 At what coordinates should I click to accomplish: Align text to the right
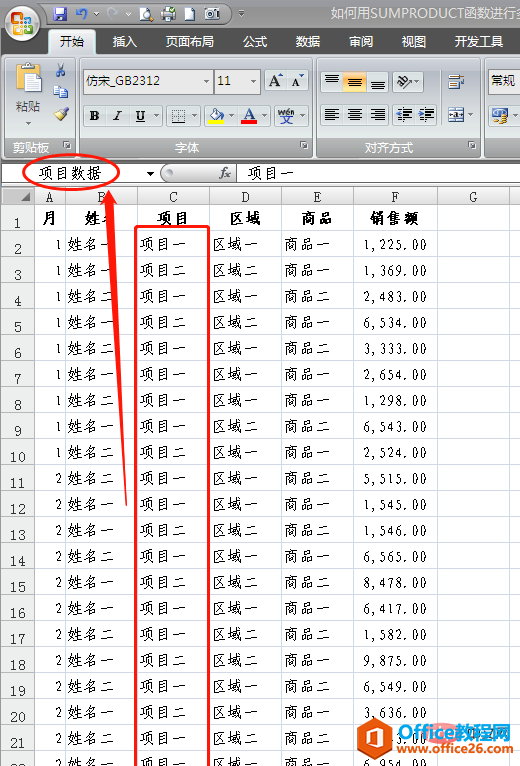pos(377,115)
